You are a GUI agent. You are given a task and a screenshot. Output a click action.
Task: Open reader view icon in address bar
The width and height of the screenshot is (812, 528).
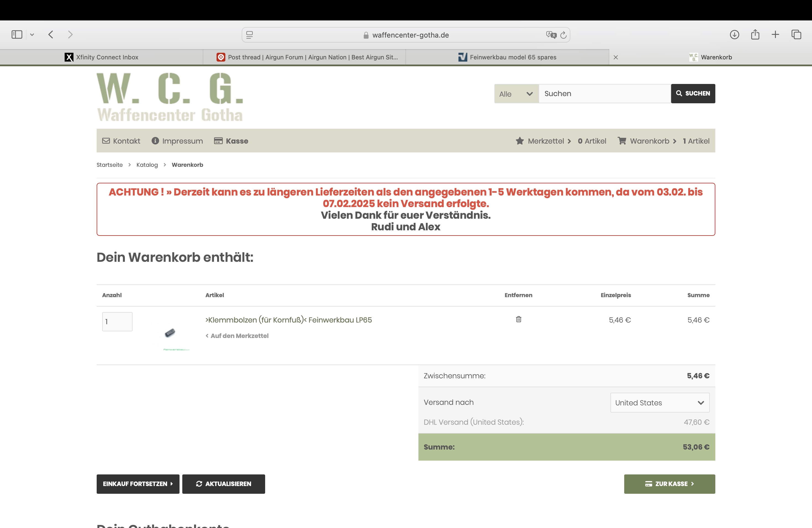249,35
